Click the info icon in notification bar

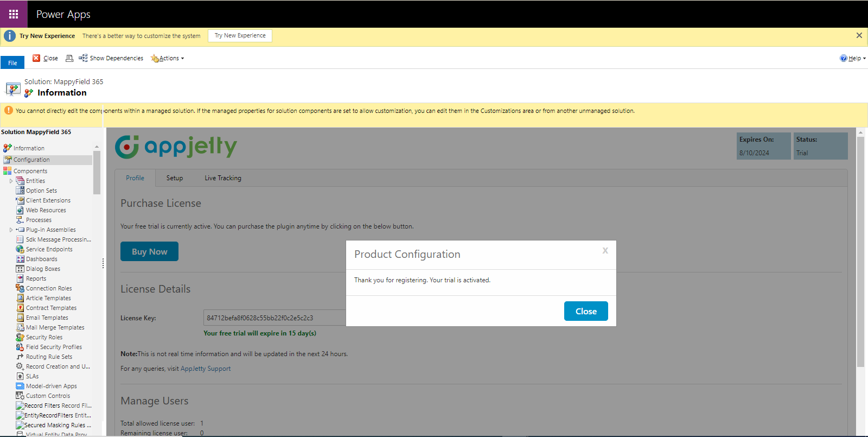(x=10, y=36)
